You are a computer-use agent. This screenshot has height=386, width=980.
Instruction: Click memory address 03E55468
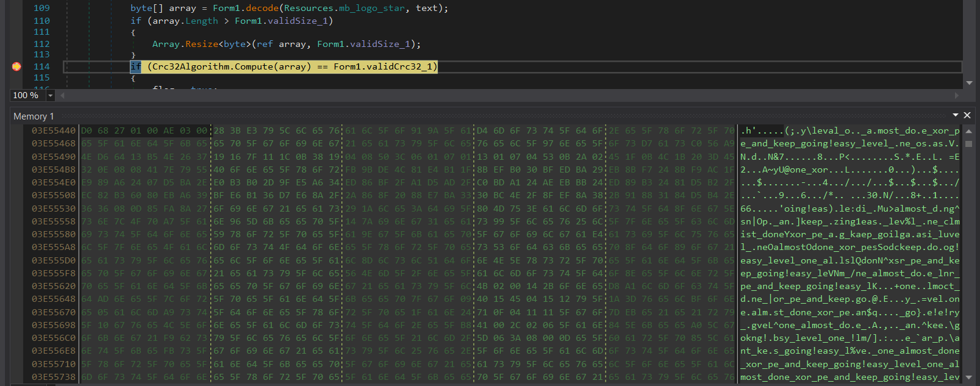(54, 143)
